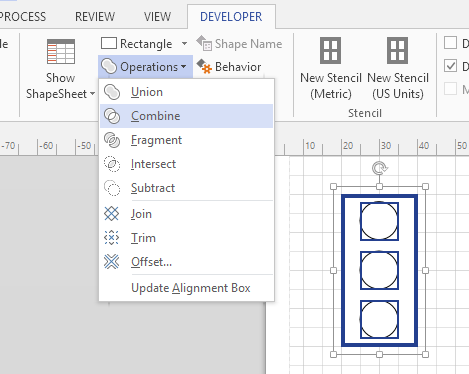Viewport: 469px width, 374px height.
Task: Switch to the VIEW tab
Action: [157, 17]
